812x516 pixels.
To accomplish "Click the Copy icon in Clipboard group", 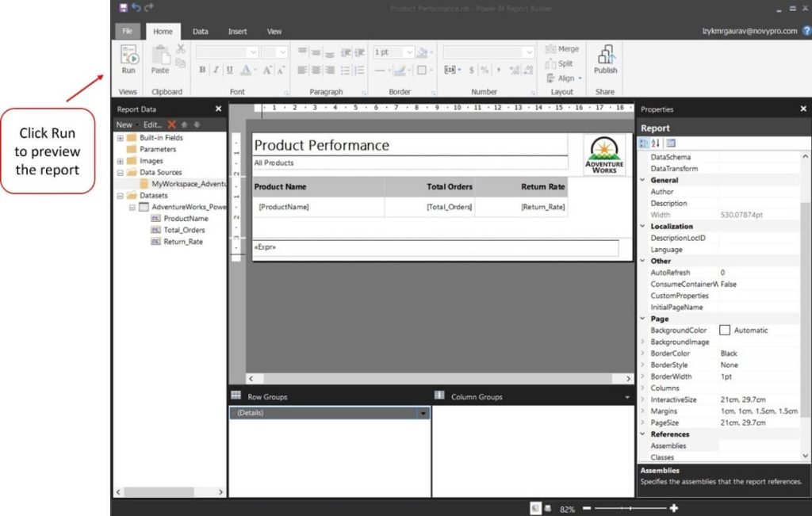I will coord(181,63).
